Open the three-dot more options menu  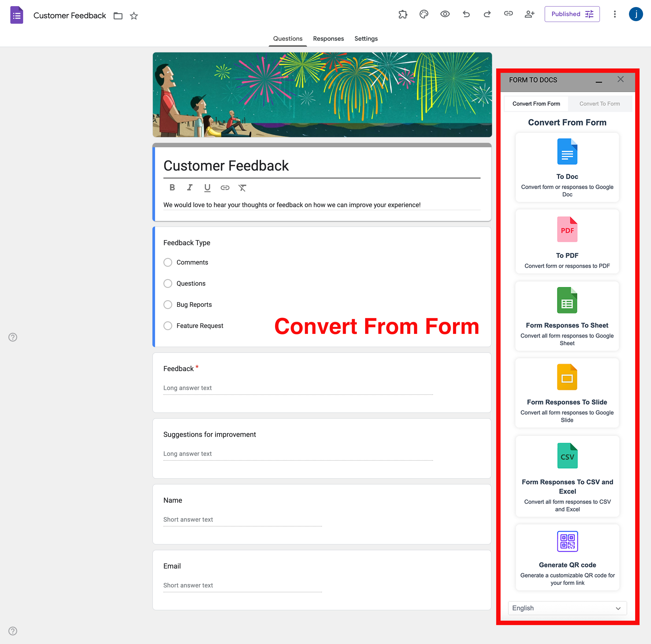coord(615,14)
